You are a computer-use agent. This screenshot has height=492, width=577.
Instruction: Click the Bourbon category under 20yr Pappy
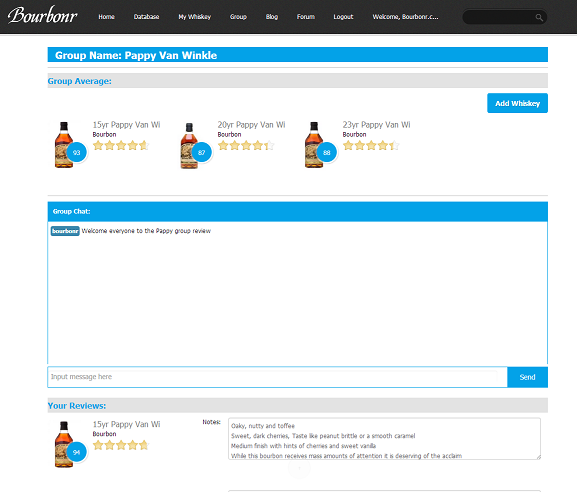point(229,135)
